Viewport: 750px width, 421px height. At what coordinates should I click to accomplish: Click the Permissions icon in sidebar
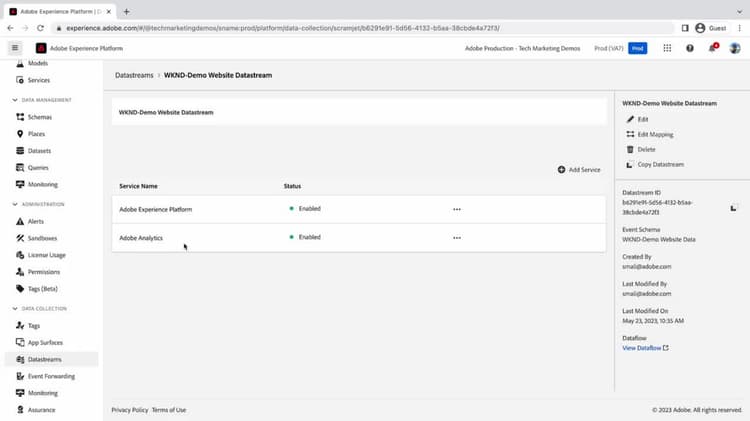[x=20, y=272]
